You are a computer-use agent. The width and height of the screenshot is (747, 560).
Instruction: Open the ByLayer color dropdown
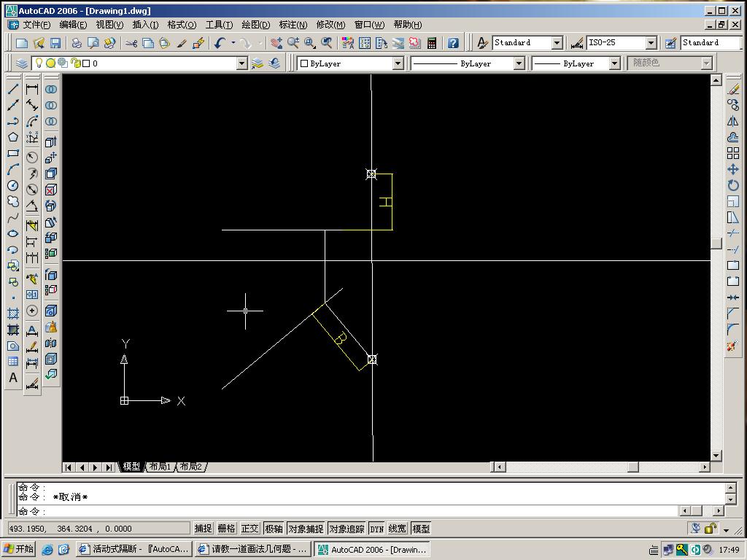(x=398, y=63)
